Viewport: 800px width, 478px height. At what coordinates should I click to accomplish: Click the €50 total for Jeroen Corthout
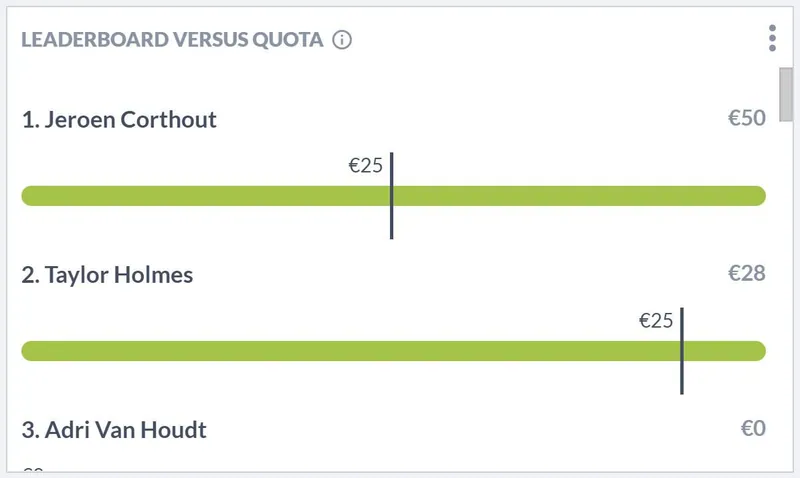point(746,118)
